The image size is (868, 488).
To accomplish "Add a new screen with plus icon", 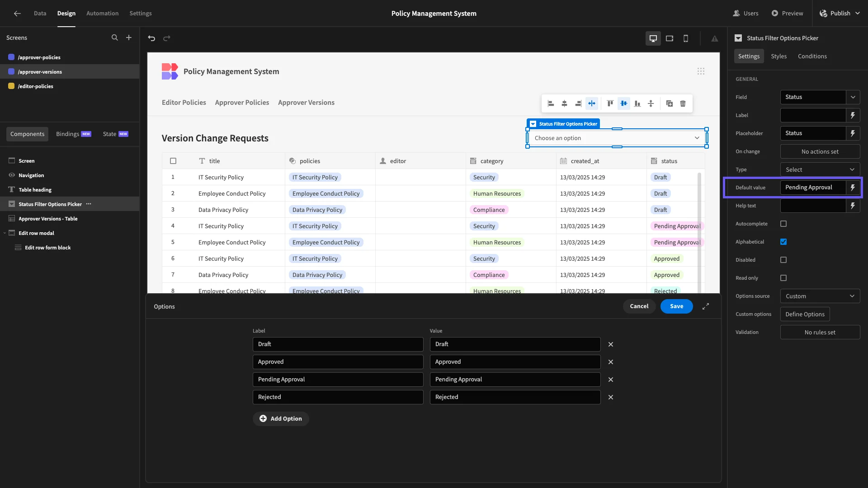I will (129, 38).
